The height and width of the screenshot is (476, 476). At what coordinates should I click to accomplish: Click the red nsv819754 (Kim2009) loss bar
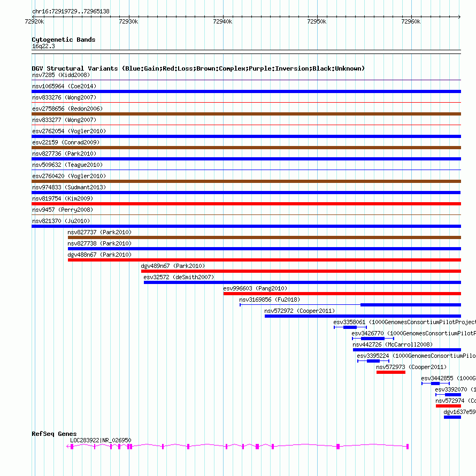pos(246,204)
